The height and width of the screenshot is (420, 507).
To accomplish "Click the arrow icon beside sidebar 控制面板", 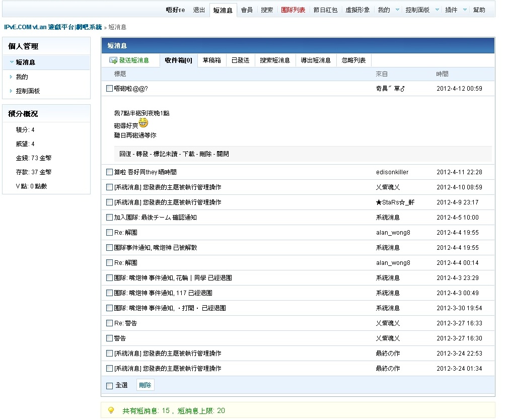I will coord(11,91).
